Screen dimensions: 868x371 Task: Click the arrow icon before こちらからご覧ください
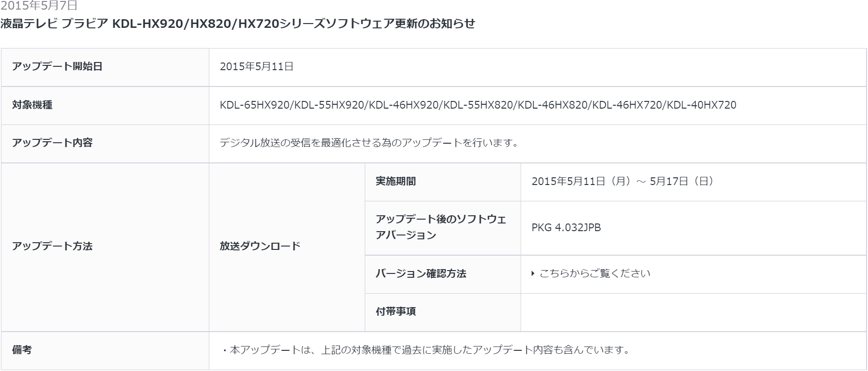pos(533,273)
